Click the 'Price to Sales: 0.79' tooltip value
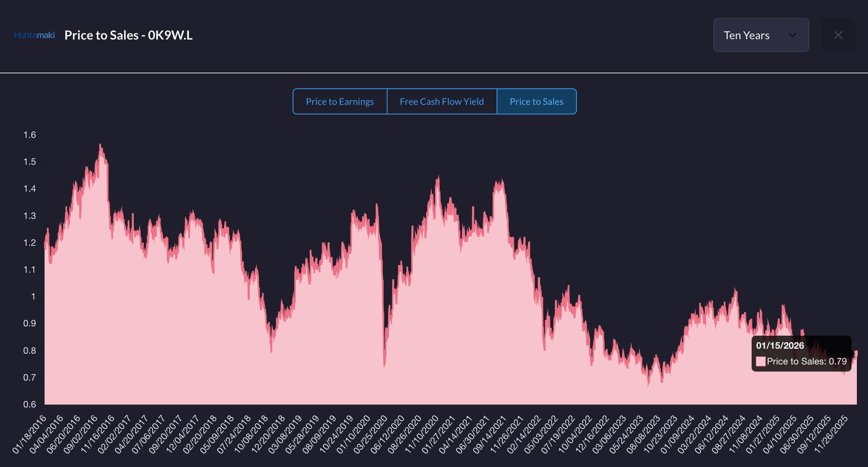This screenshot has width=868, height=467. pyautogui.click(x=807, y=361)
